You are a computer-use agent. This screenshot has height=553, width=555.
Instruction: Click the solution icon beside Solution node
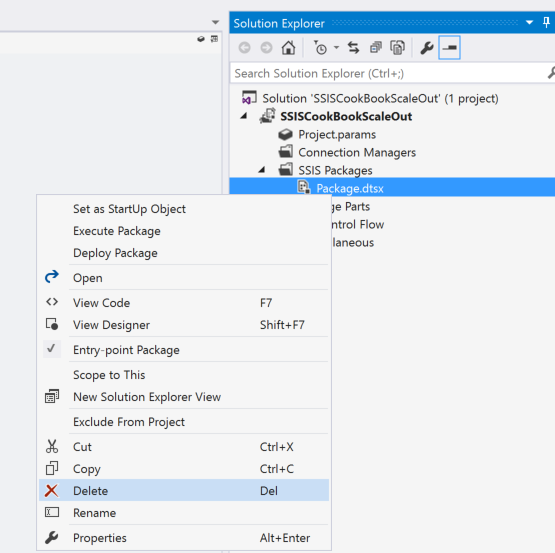click(249, 97)
